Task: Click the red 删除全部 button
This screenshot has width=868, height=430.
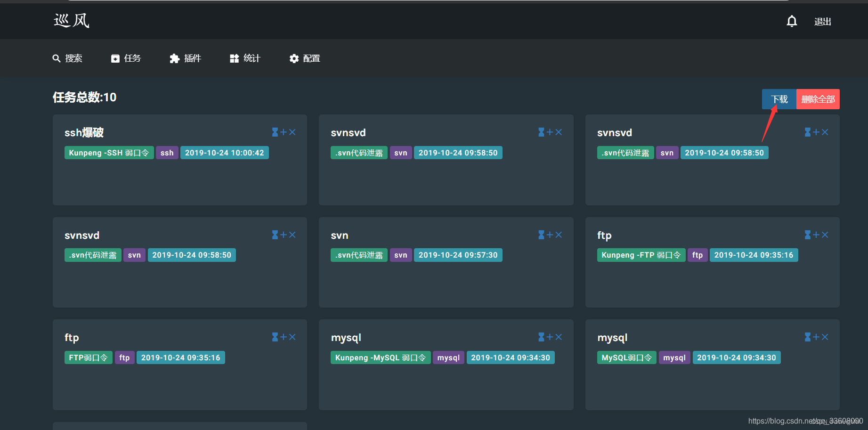Action: (818, 99)
